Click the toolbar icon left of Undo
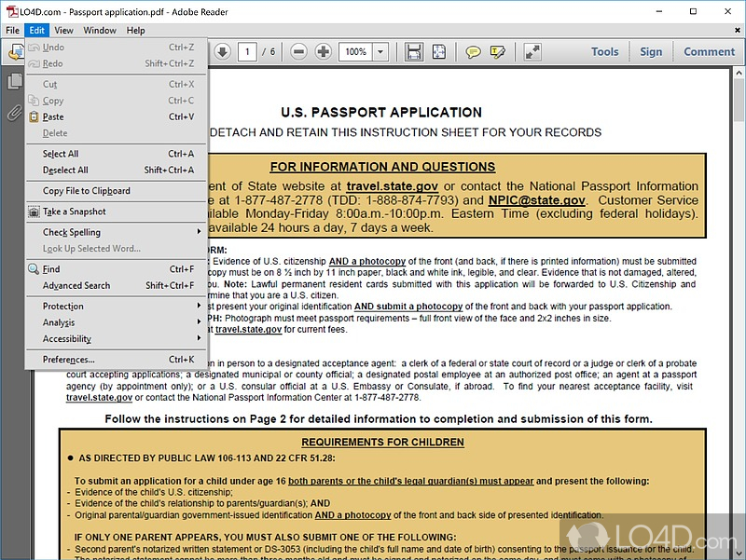 (x=15, y=51)
